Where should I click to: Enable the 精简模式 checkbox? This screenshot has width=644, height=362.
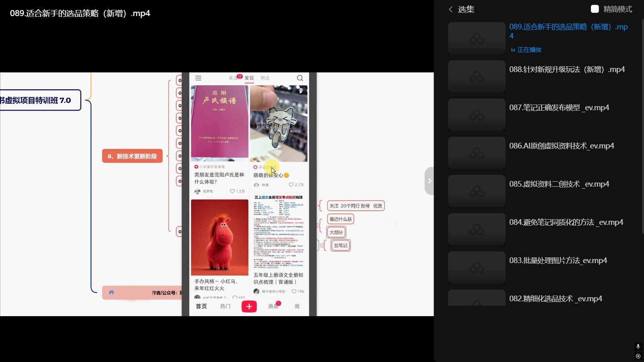[x=595, y=9]
